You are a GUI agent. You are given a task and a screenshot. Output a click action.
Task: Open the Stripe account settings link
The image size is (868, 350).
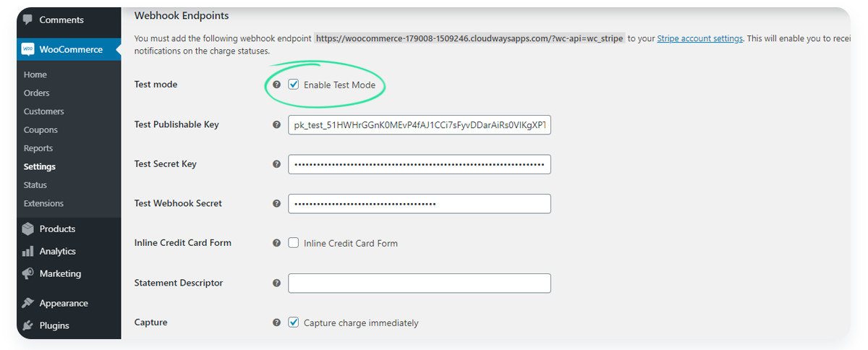699,38
